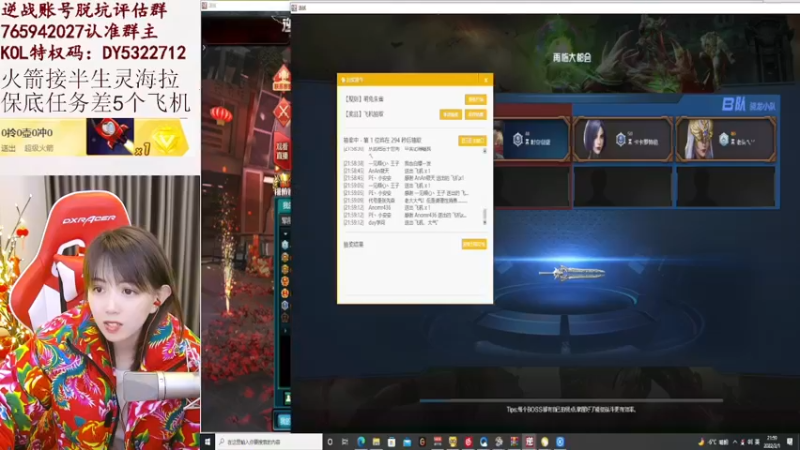Click yellow button on dialog's first row
Screen dimensions: 800x450
pyautogui.click(x=475, y=99)
